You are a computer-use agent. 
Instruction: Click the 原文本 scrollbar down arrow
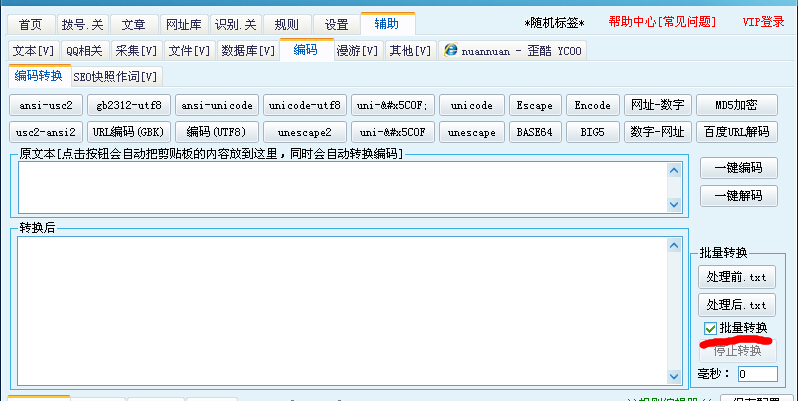click(674, 205)
